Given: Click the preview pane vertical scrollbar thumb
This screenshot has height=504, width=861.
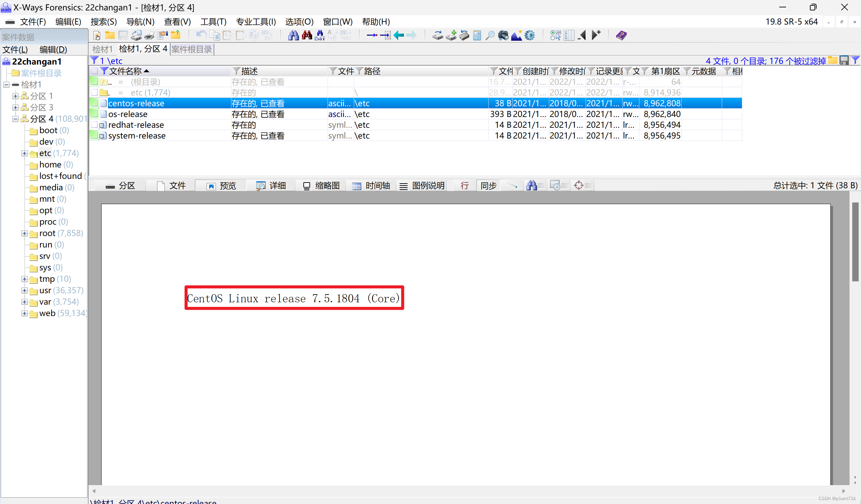Looking at the screenshot, I should coord(855,242).
